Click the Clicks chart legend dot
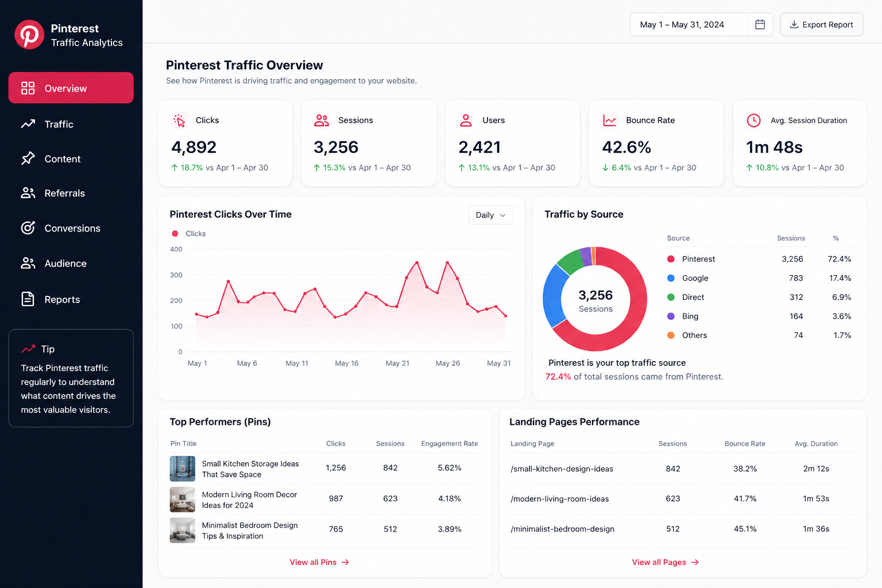 [175, 234]
